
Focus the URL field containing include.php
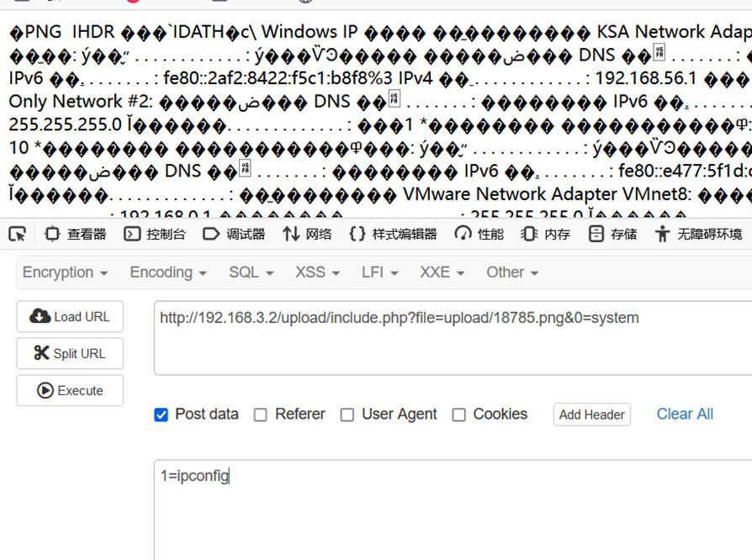(453, 338)
